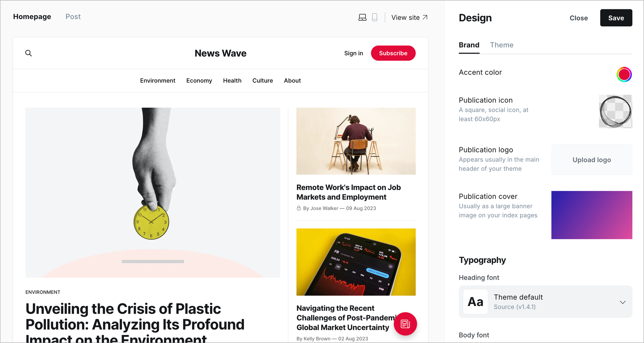Screen dimensions: 644x343
Task: Open the Economy navigation link
Action: (199, 81)
